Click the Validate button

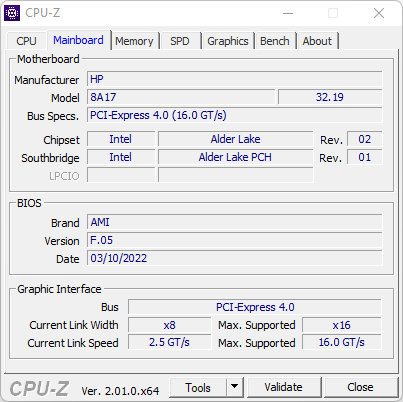(x=283, y=387)
